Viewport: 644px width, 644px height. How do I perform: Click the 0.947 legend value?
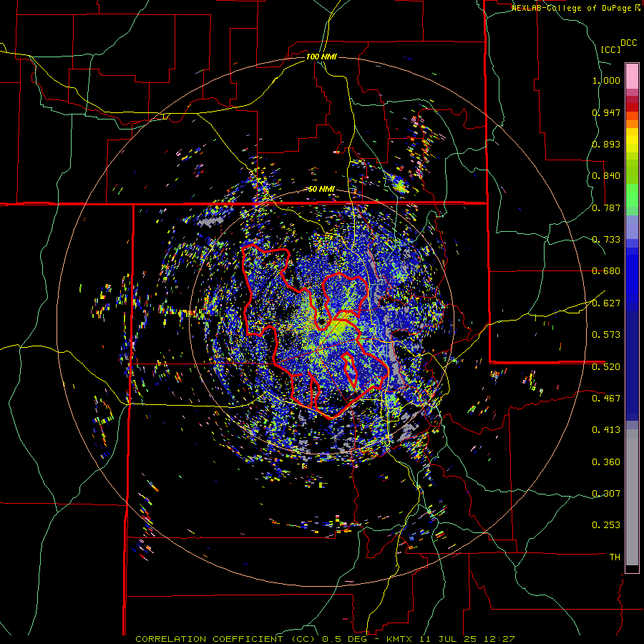[606, 112]
